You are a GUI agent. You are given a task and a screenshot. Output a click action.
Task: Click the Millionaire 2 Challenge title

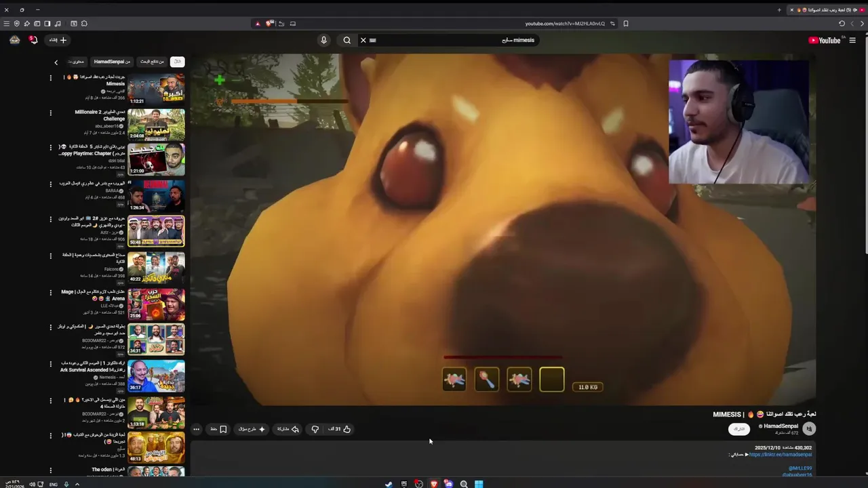pyautogui.click(x=99, y=115)
